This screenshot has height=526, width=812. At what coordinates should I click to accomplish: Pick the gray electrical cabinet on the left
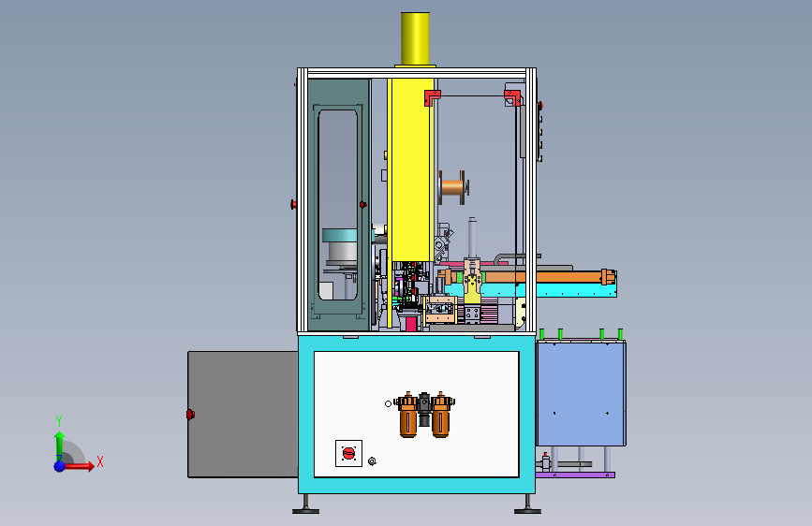tap(243, 415)
